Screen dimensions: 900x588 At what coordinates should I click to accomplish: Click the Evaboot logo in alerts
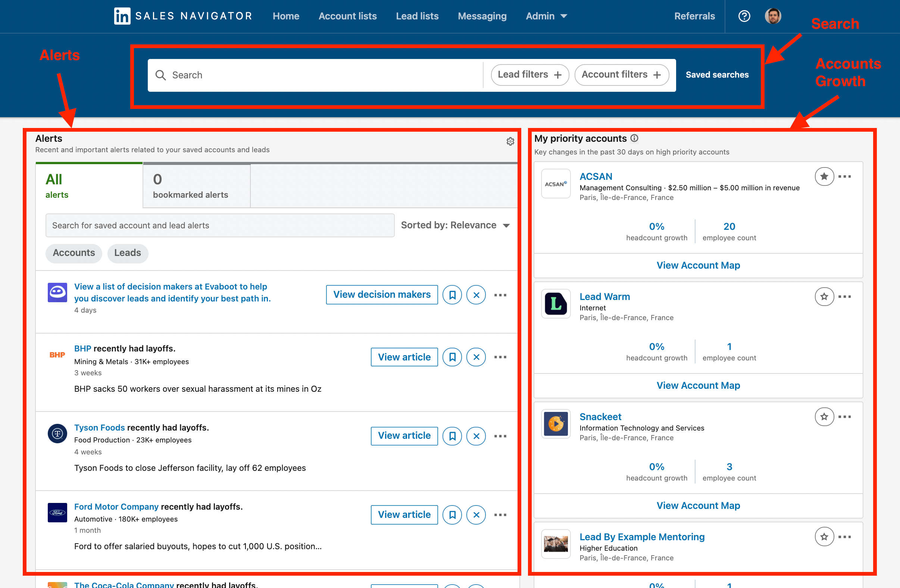pos(57,292)
